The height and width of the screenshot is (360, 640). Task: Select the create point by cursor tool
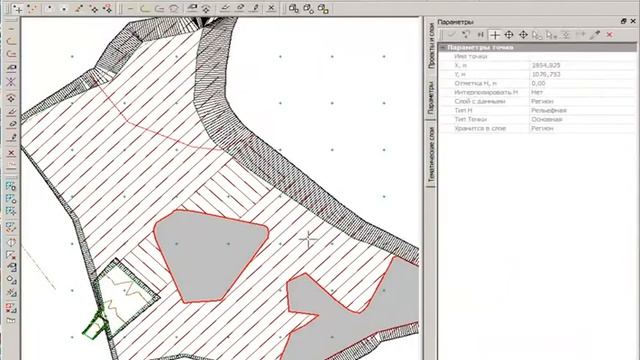(x=18, y=9)
